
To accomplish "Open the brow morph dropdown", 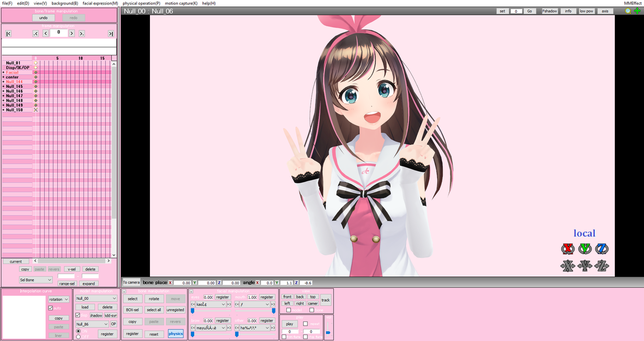I will pyautogui.click(x=211, y=328).
